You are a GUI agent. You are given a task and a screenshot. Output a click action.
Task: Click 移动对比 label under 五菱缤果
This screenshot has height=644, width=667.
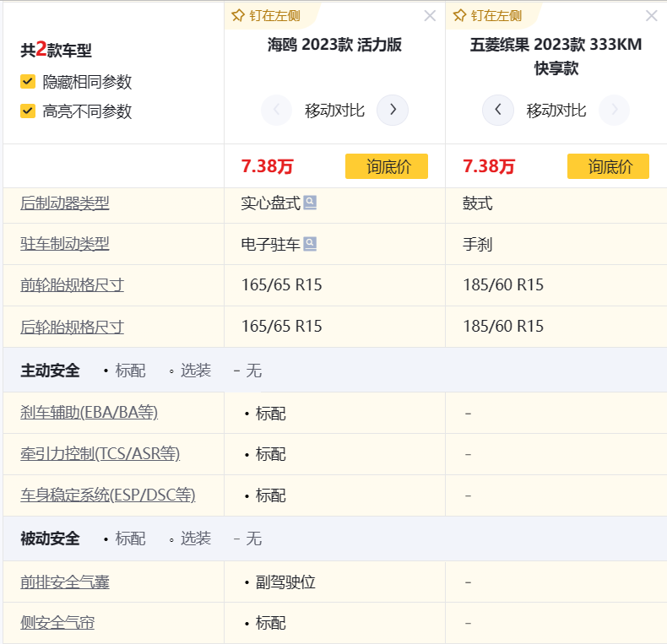coord(556,111)
